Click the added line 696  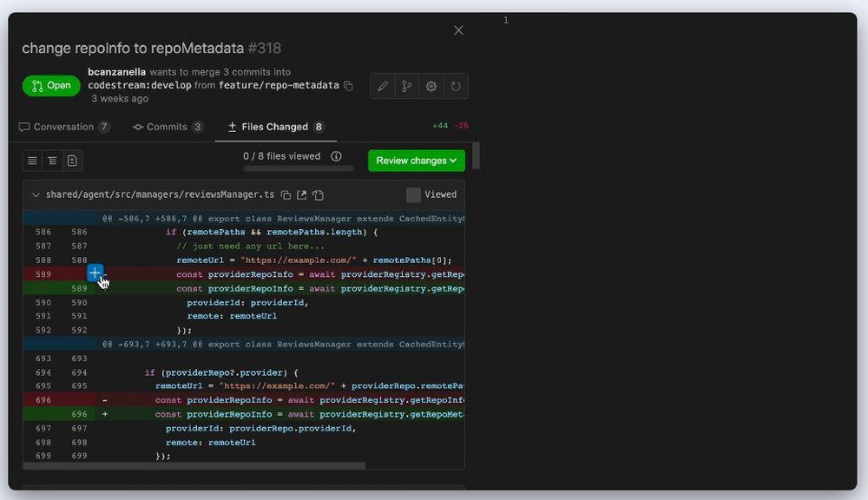244,414
